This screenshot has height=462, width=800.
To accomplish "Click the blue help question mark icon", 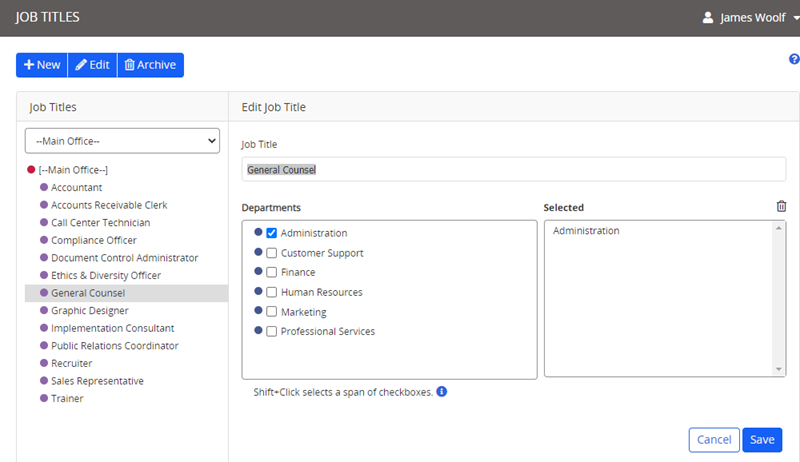I will point(794,60).
